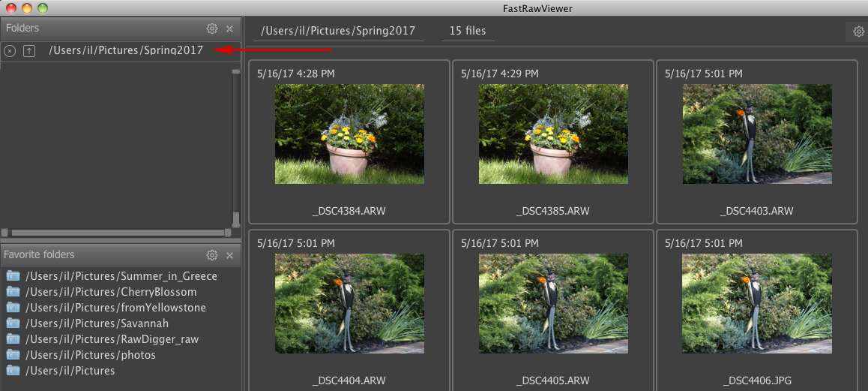Open the Folders panel settings gear

(x=212, y=29)
